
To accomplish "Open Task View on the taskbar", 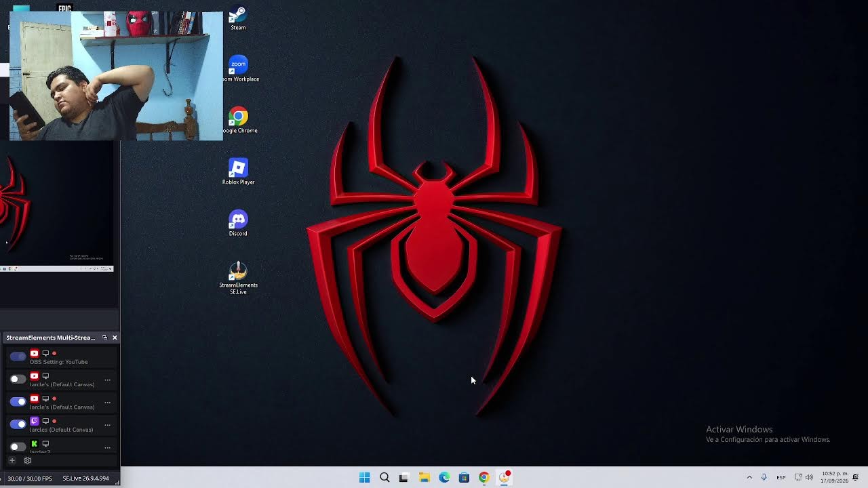I will [404, 478].
